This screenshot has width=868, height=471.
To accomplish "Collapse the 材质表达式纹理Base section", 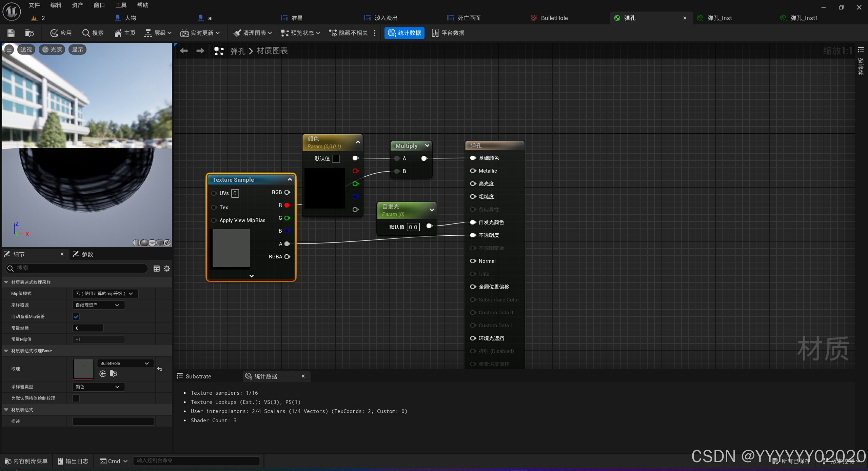I will coord(6,351).
